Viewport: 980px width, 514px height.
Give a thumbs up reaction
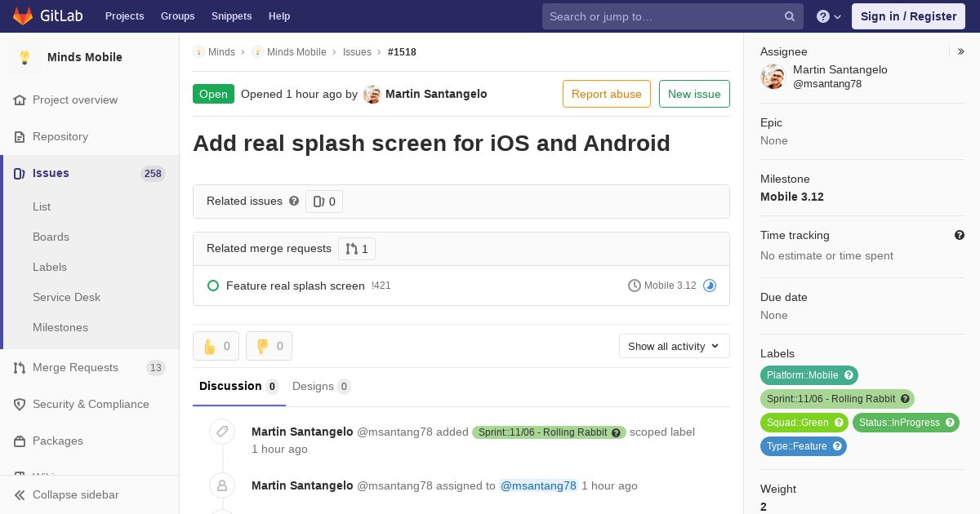coord(216,346)
